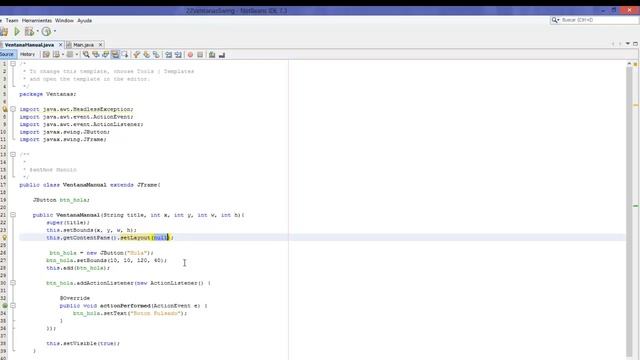Click the lightbulb hint icon on the setLayout line
Image resolution: width=640 pixels, height=360 pixels.
(x=4, y=238)
